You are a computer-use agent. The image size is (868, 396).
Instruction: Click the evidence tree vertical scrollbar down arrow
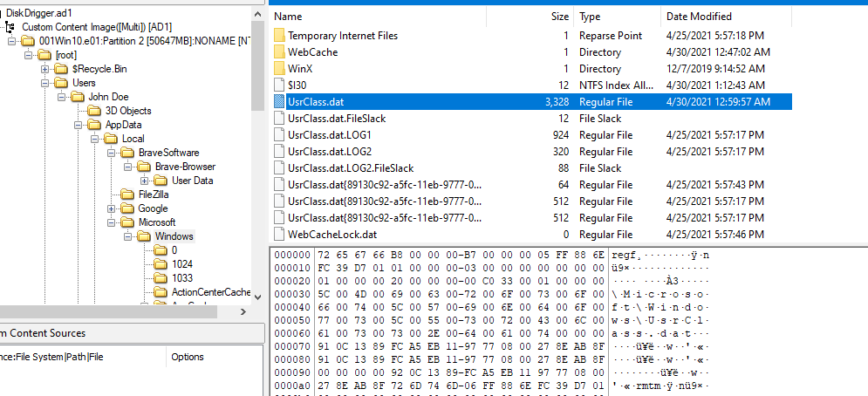tap(257, 298)
